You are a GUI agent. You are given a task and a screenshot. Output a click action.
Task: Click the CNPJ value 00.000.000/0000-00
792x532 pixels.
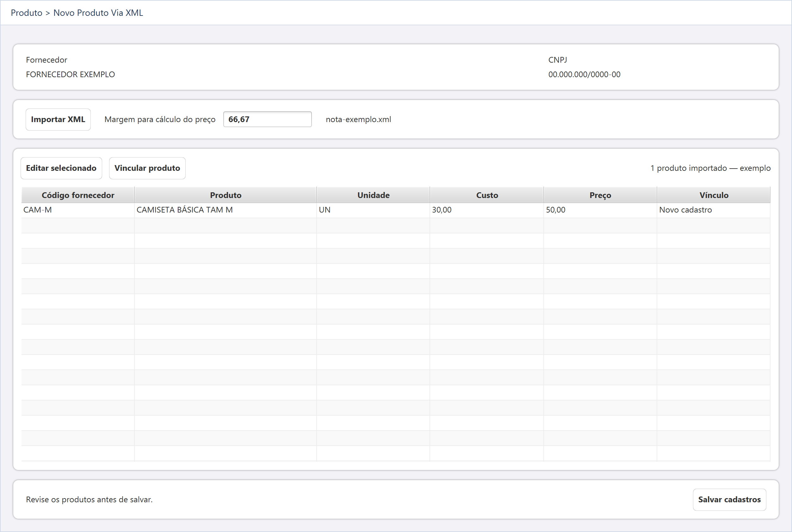585,74
